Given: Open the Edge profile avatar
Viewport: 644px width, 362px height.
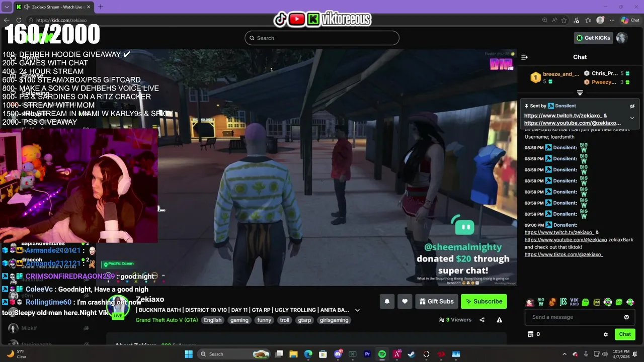Looking at the screenshot, I should [600, 20].
